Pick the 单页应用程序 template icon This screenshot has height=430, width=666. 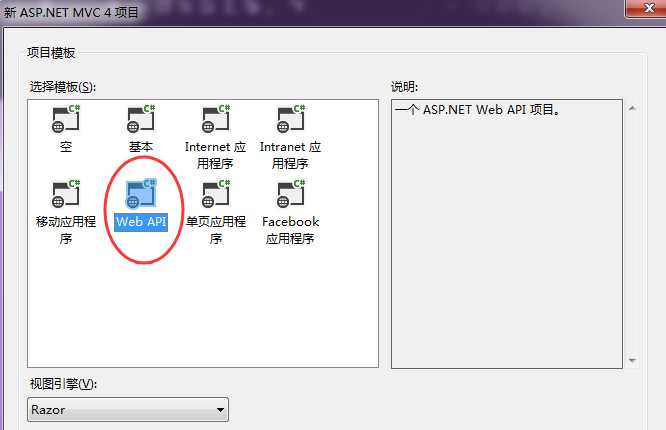click(216, 194)
